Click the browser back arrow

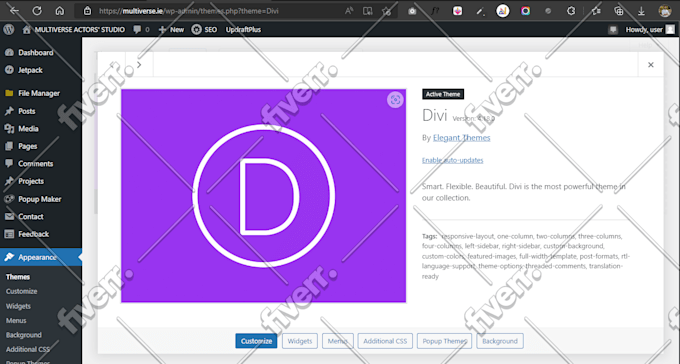tap(14, 11)
